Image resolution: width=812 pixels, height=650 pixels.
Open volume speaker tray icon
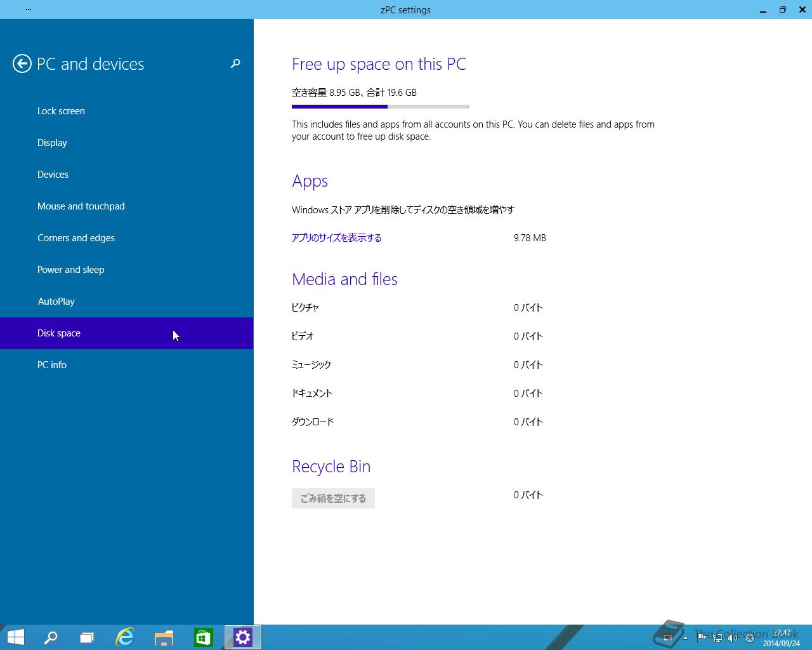click(x=733, y=638)
